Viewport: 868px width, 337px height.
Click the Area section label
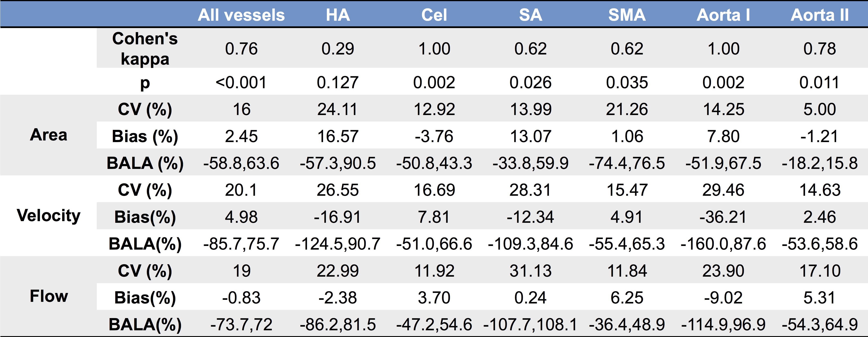(49, 135)
